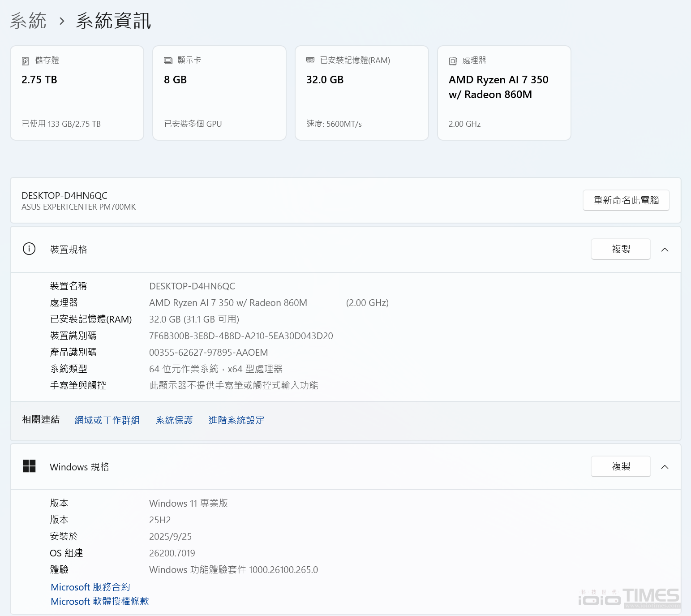
Task: Copy the Windows specifications
Action: click(x=620, y=466)
